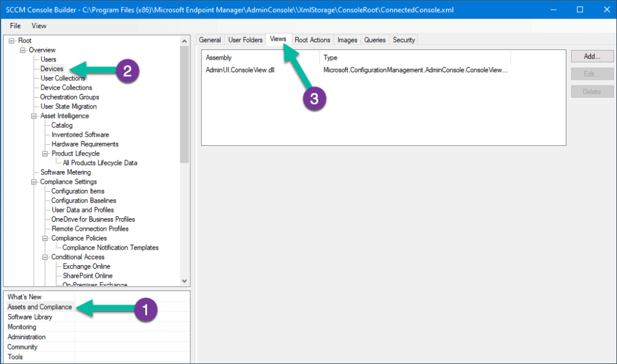Minimize the SCCM Console Builder window
Viewport: 617px width, 364px height.
click(553, 10)
